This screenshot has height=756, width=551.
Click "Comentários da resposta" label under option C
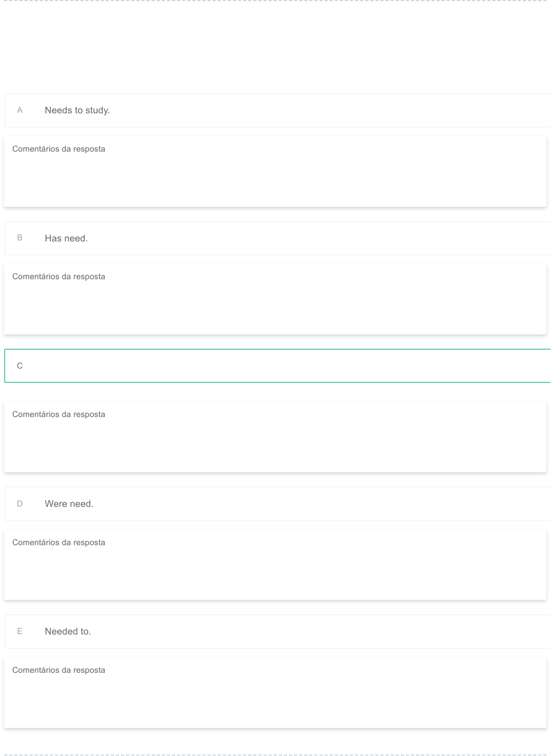click(59, 414)
